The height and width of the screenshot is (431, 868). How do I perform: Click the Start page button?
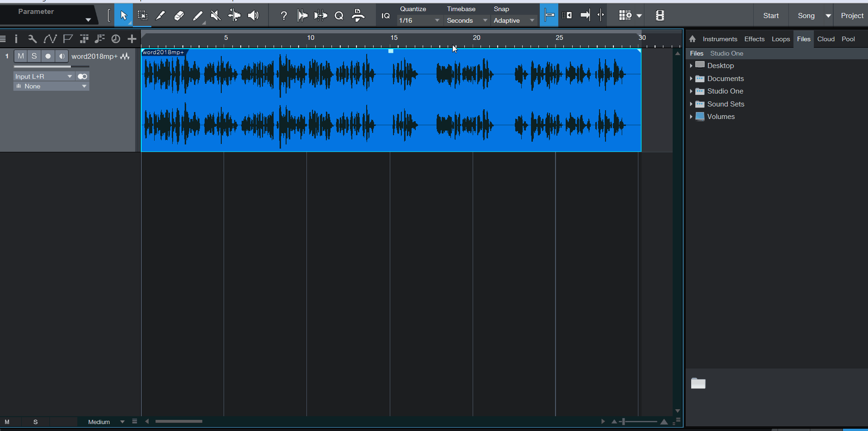771,16
